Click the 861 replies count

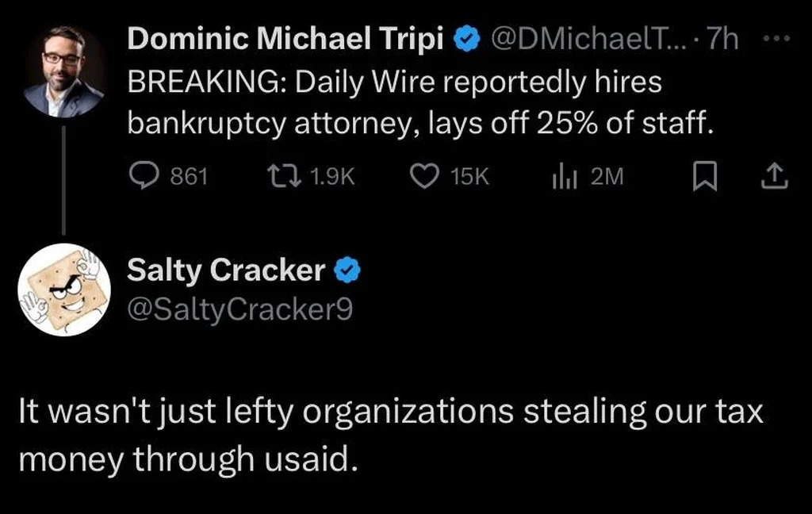(x=190, y=177)
